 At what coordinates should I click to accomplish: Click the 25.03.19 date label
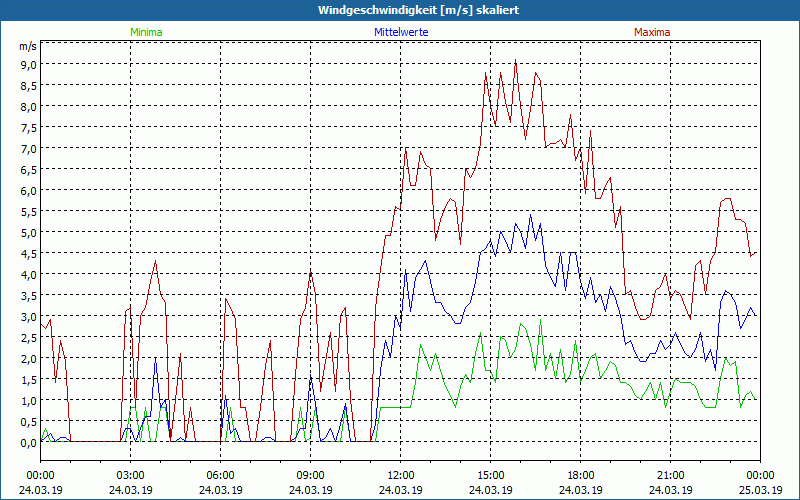point(759,490)
